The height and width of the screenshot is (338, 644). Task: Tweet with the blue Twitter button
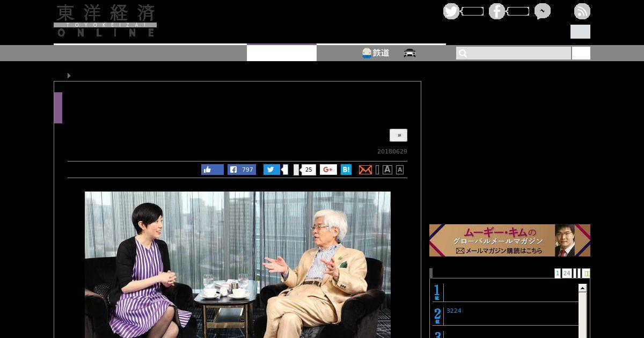click(272, 170)
